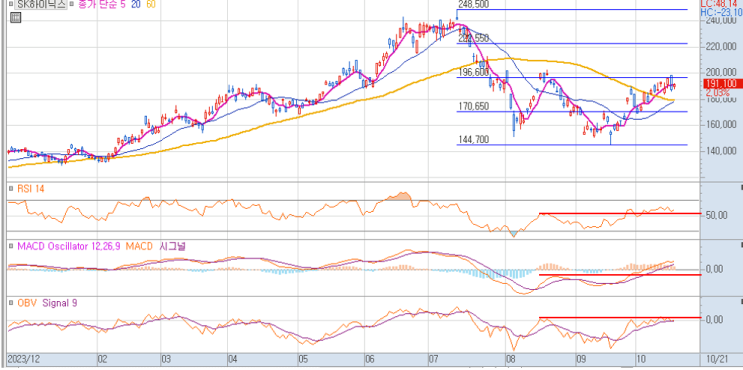Click the 160,000 price axis label
743x370 pixels.
click(720, 125)
